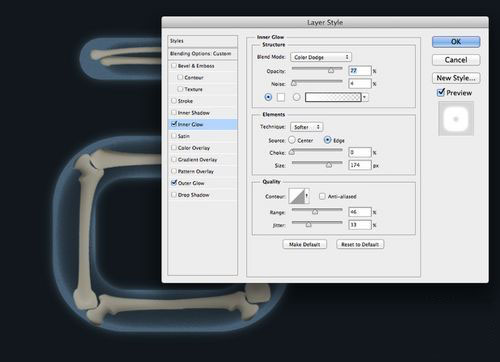Enable the Anti-aliased checkbox
Viewport: 500px width, 362px height.
tap(322, 196)
